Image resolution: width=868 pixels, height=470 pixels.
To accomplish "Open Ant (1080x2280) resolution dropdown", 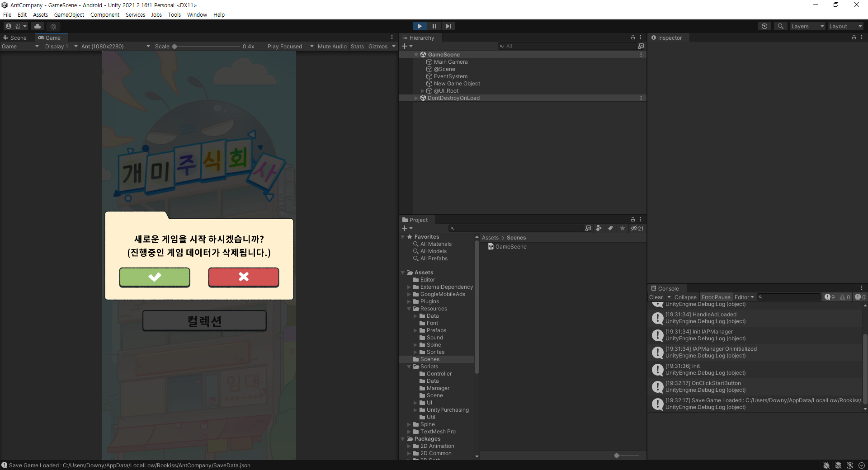I will (x=115, y=46).
